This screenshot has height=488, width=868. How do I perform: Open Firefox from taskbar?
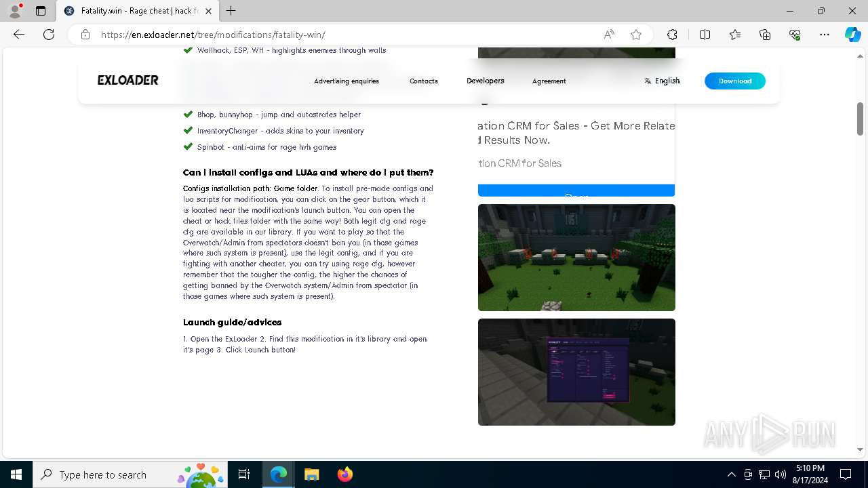[344, 474]
